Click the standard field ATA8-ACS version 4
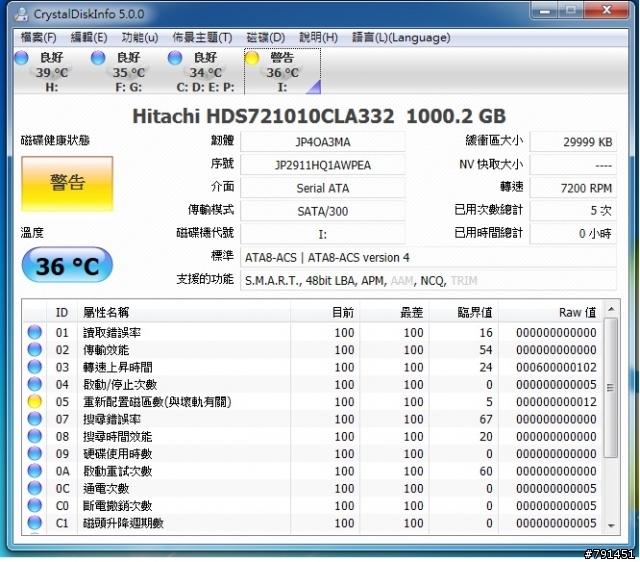The image size is (640, 562). [x=428, y=258]
